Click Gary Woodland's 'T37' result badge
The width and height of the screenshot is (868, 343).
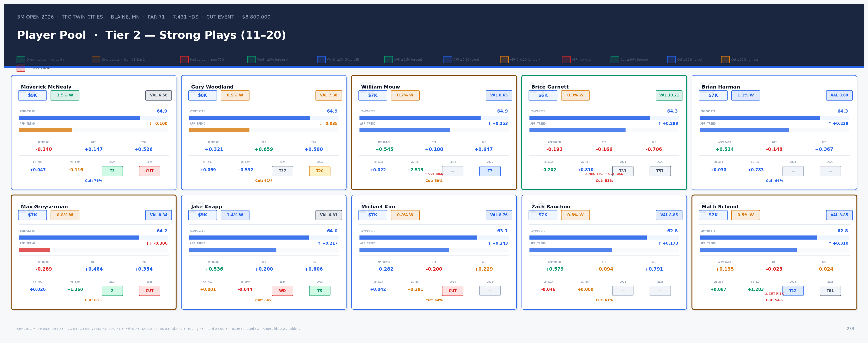(282, 171)
